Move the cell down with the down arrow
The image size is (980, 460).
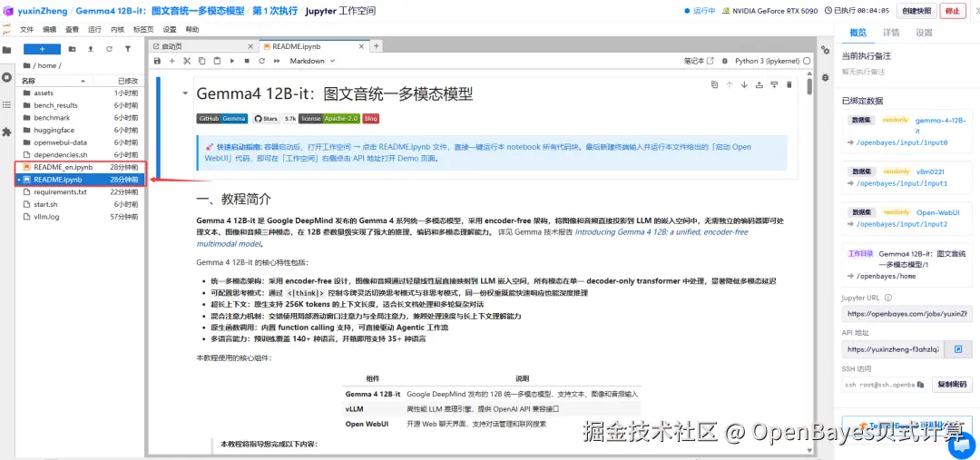744,84
